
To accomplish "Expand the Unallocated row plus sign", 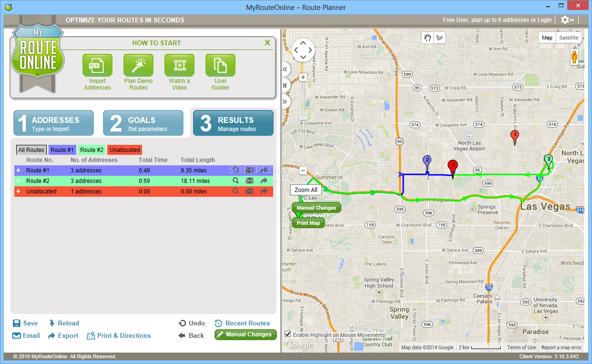I will 19,191.
